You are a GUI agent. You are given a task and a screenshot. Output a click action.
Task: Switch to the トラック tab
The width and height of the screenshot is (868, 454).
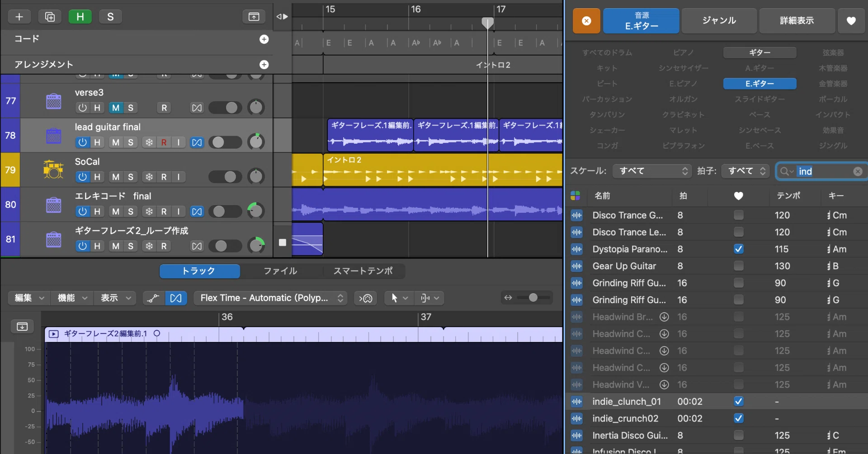[199, 271]
